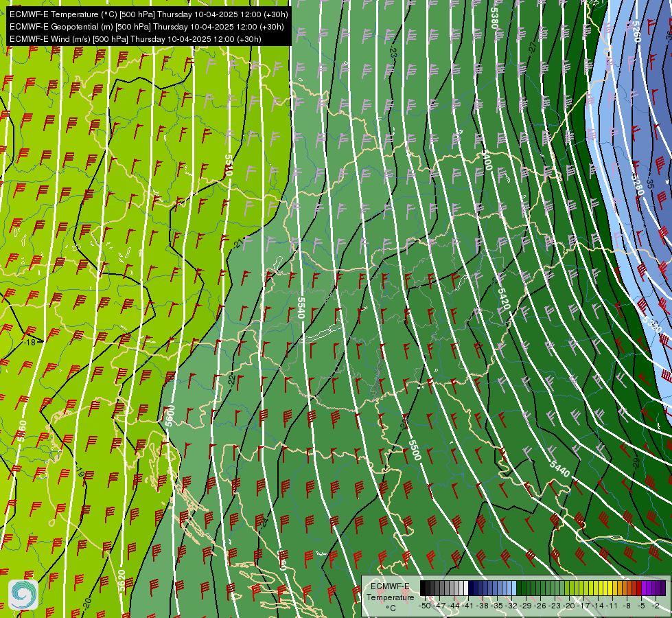The height and width of the screenshot is (618, 672).
Task: Click the -32 tick label in the legend
Action: (x=511, y=606)
